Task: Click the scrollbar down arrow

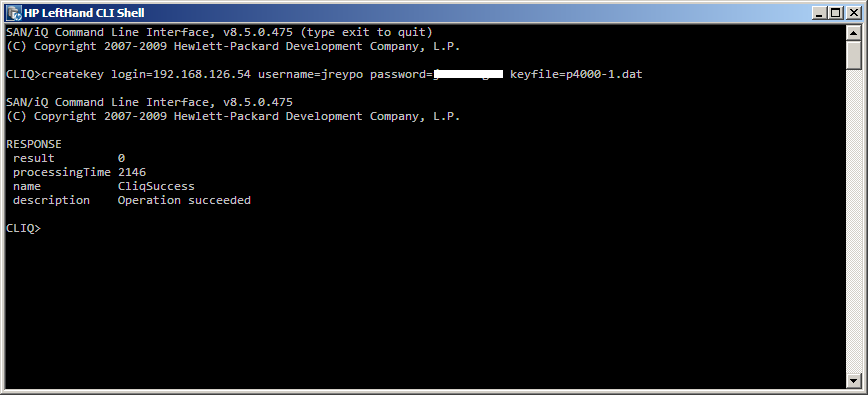Action: point(854,381)
